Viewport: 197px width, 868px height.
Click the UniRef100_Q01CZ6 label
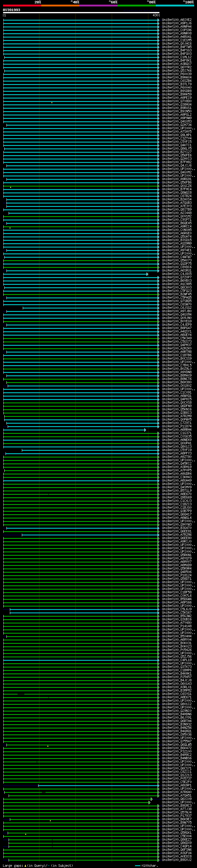pyautogui.click(x=176, y=186)
